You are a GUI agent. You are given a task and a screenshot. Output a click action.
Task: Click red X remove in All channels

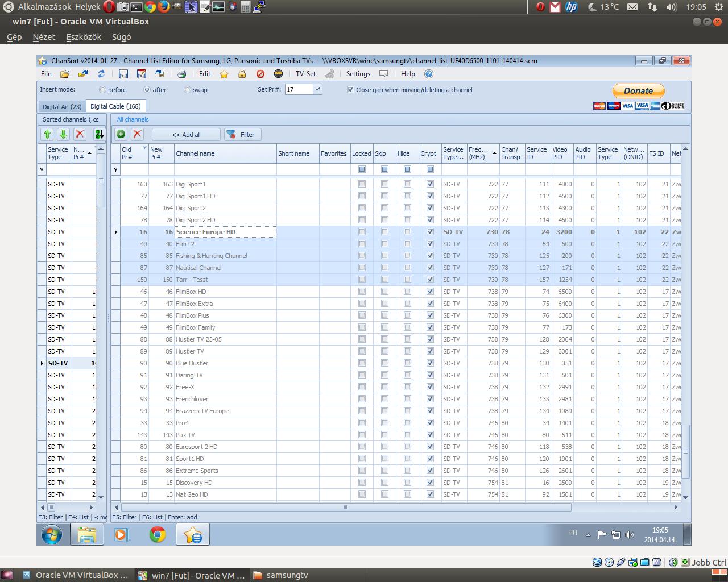tap(137, 134)
